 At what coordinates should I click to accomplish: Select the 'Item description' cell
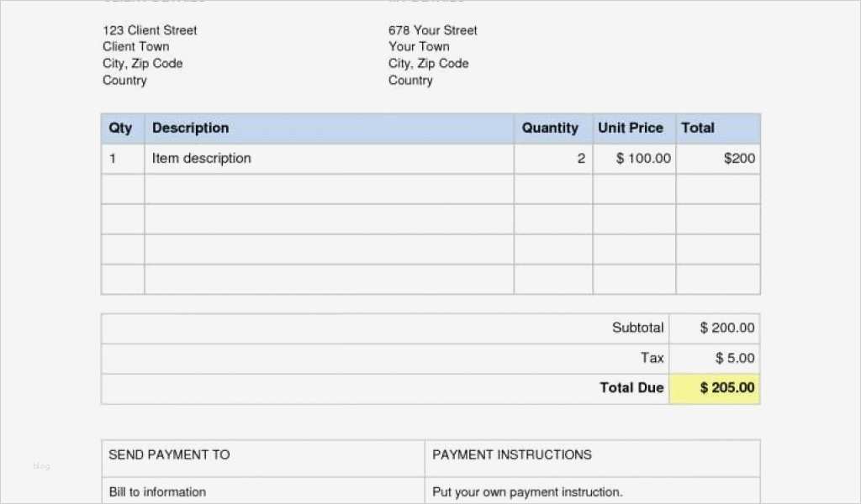[x=202, y=159]
